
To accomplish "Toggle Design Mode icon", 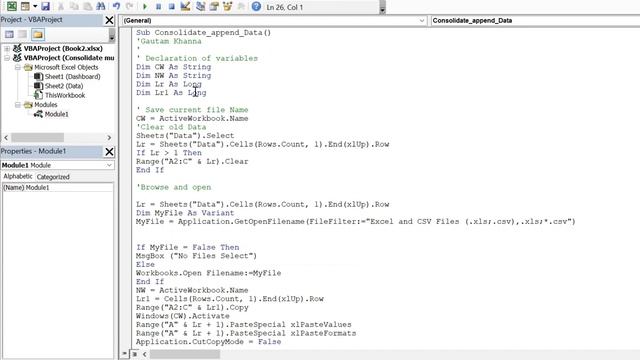I will pos(185,6).
